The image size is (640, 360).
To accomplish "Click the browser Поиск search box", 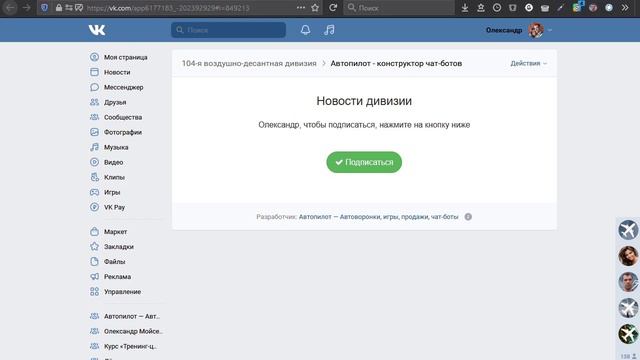I will (399, 7).
